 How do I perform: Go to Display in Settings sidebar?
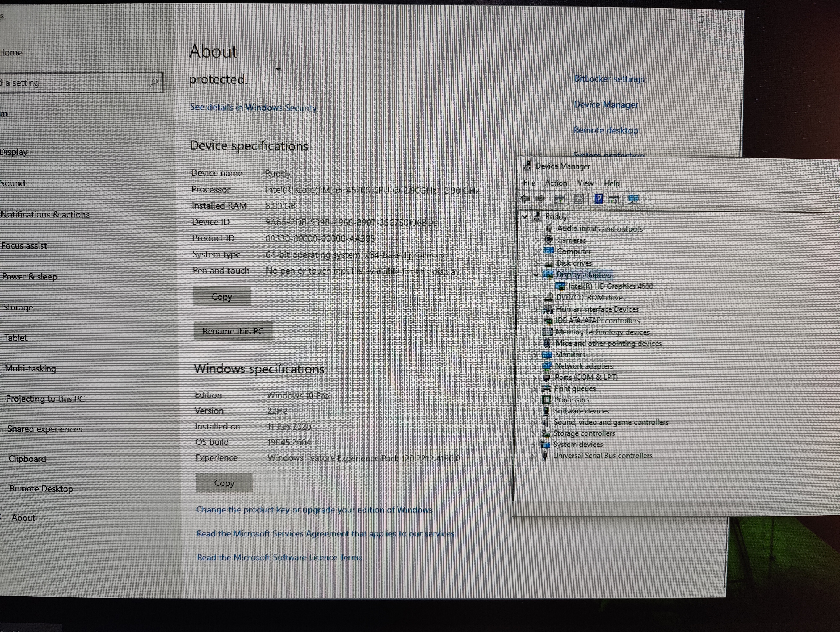click(x=14, y=152)
